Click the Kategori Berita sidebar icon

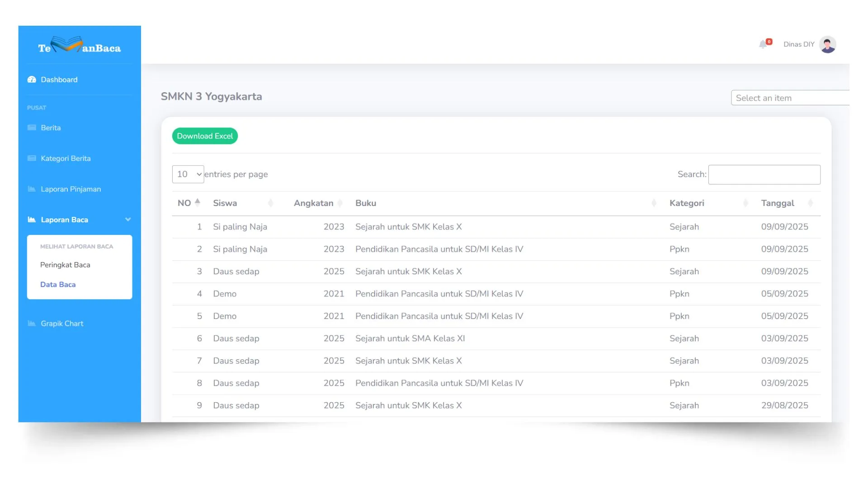(32, 159)
